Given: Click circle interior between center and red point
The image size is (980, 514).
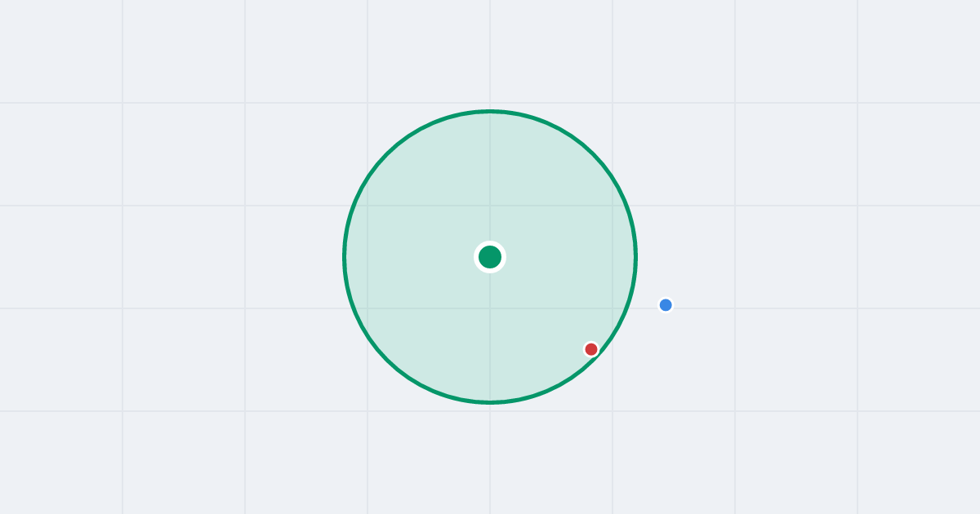Looking at the screenshot, I should pyautogui.click(x=541, y=303).
